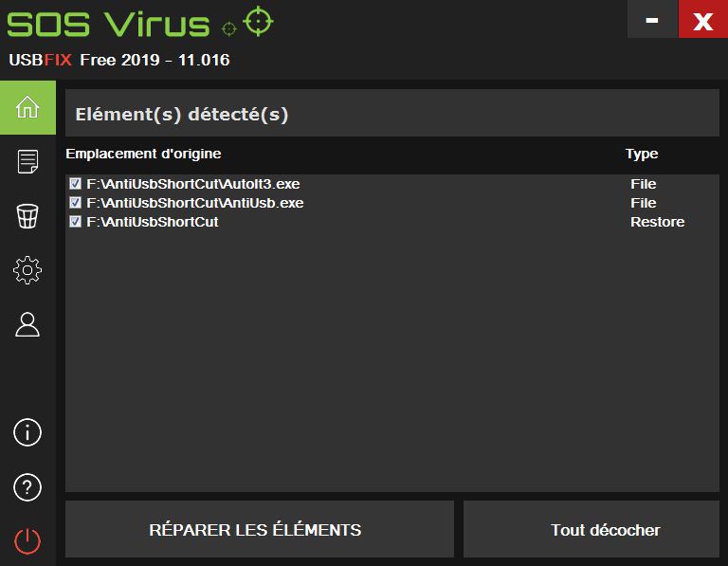This screenshot has width=728, height=566.
Task: Click the File type of AntiUsb.exe
Action: (643, 203)
